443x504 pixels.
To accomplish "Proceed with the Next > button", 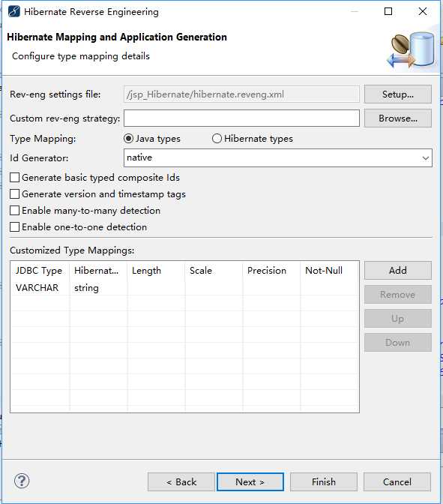I will click(250, 481).
